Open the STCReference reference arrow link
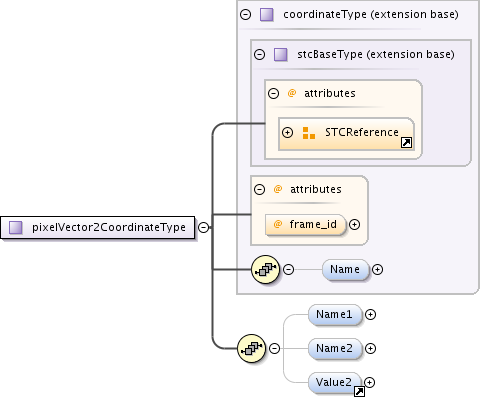The image size is (481, 398). click(406, 143)
